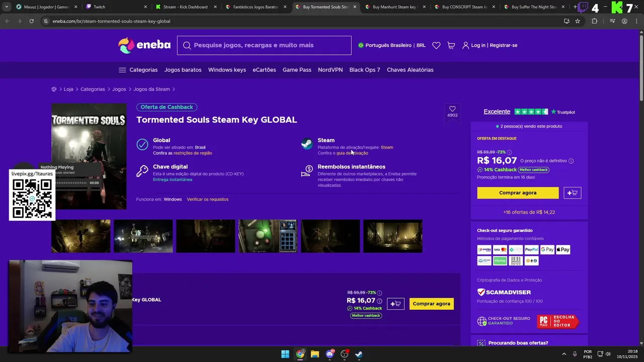Open the browser extensions puzzle icon
The width and height of the screenshot is (644, 362).
tap(595, 21)
